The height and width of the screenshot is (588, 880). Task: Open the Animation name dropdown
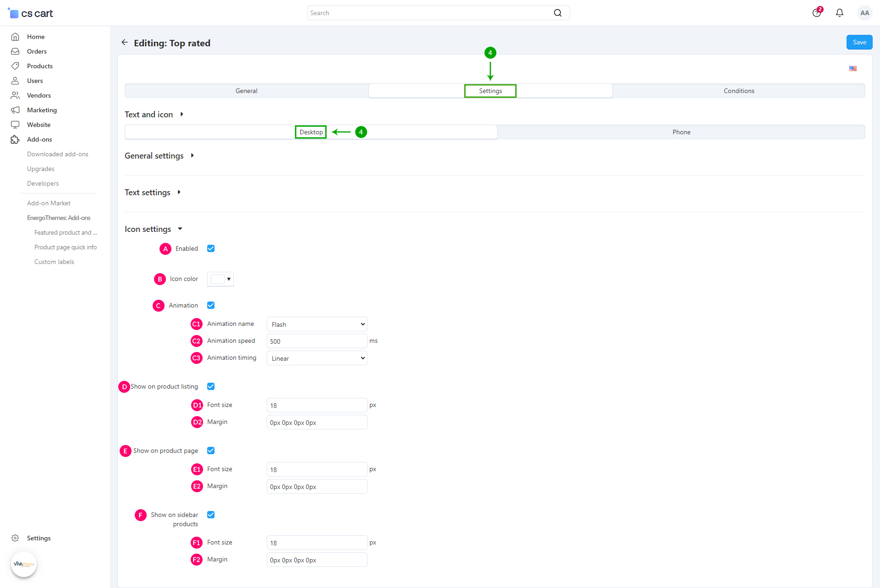click(x=317, y=324)
